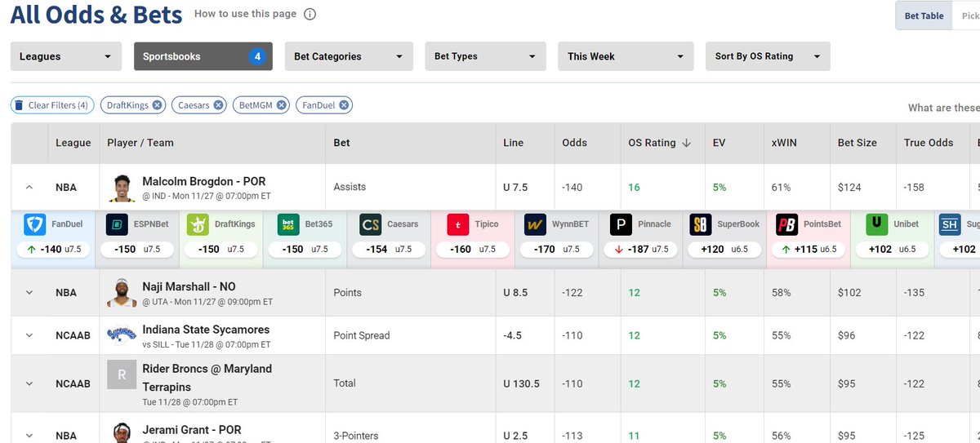Remove the Caesars filter chip
Viewport: 980px width, 443px height.
pos(218,105)
